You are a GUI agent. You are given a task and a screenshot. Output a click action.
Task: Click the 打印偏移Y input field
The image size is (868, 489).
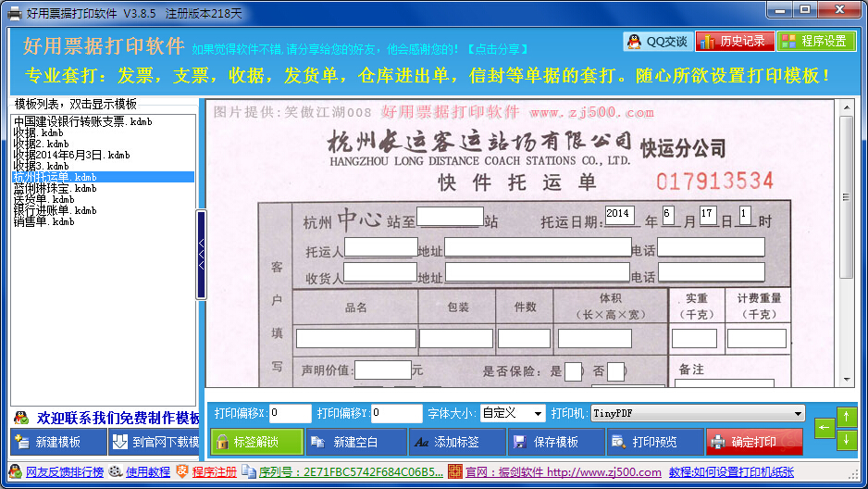(x=396, y=413)
